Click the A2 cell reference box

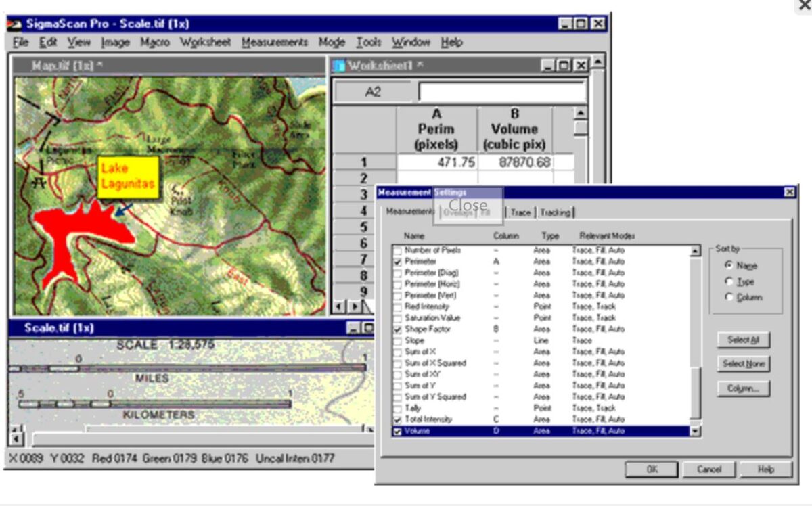tap(373, 91)
